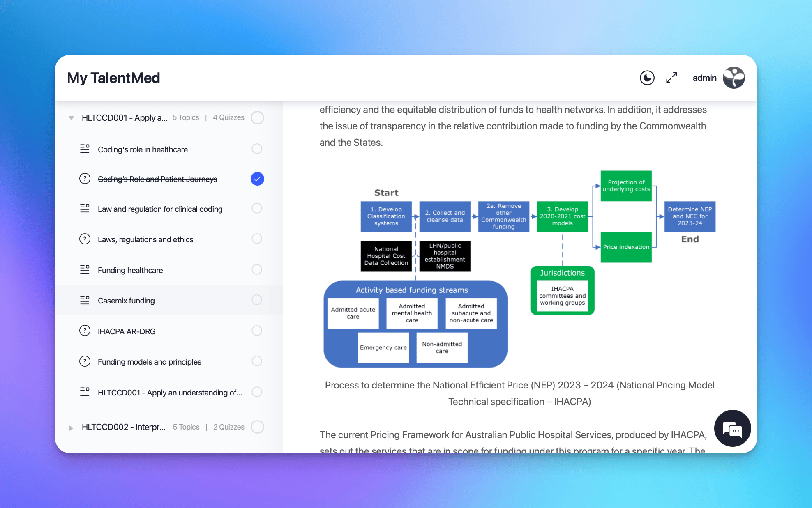Screen dimensions: 812x508
Task: Toggle completion circle for HLTCCD001 course header
Action: [257, 117]
